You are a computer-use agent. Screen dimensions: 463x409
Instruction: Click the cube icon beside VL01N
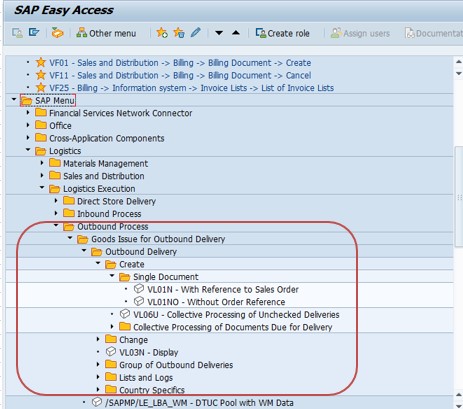coord(139,289)
